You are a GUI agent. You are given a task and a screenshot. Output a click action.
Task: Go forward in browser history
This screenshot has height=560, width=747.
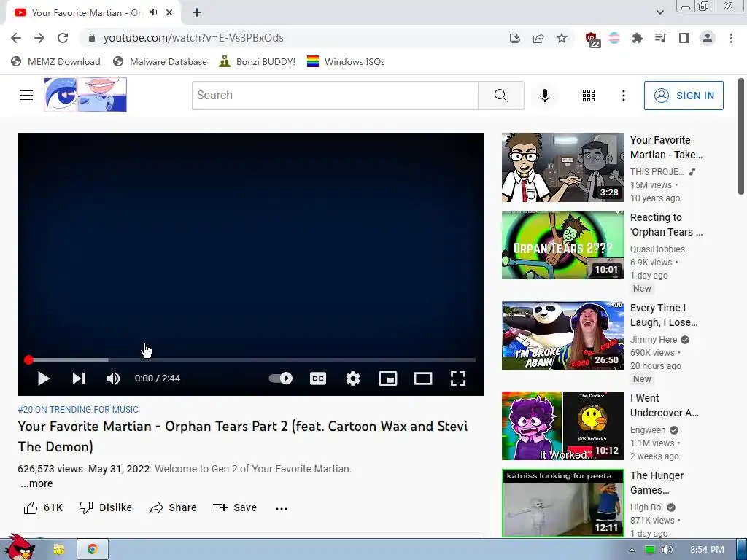point(39,38)
